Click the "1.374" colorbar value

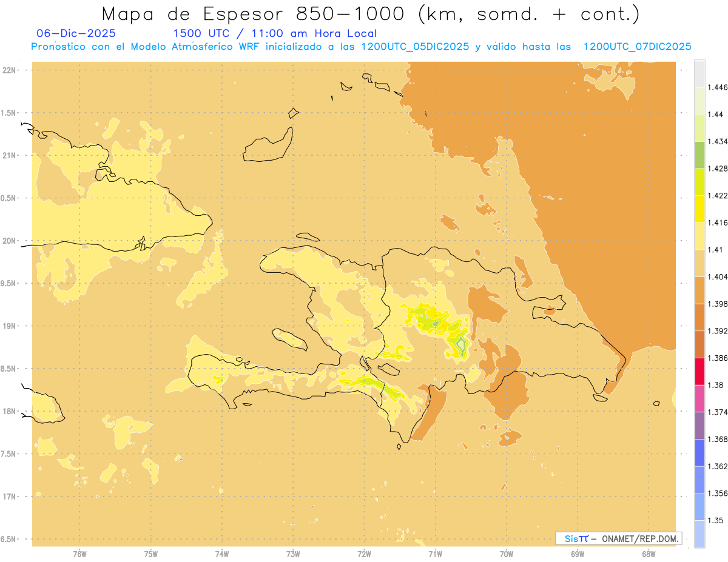tap(718, 412)
